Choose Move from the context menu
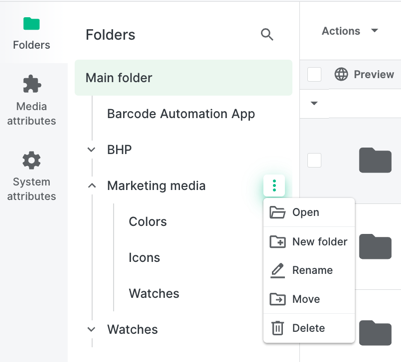The height and width of the screenshot is (362, 401). click(x=309, y=299)
